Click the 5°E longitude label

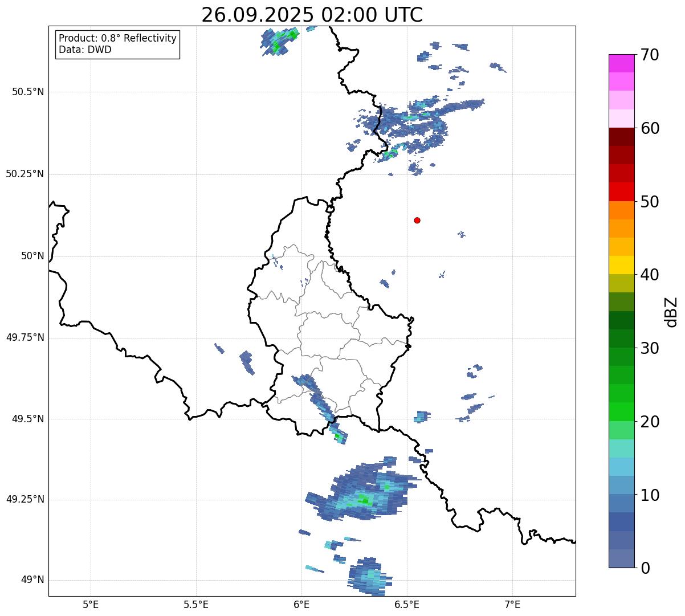(91, 604)
